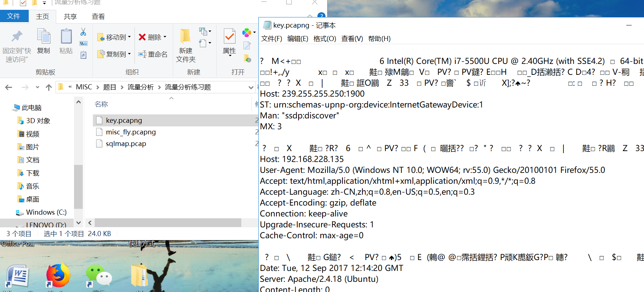Click the Edit file icon in ribbon
This screenshot has height=292, width=644.
coord(247,45)
